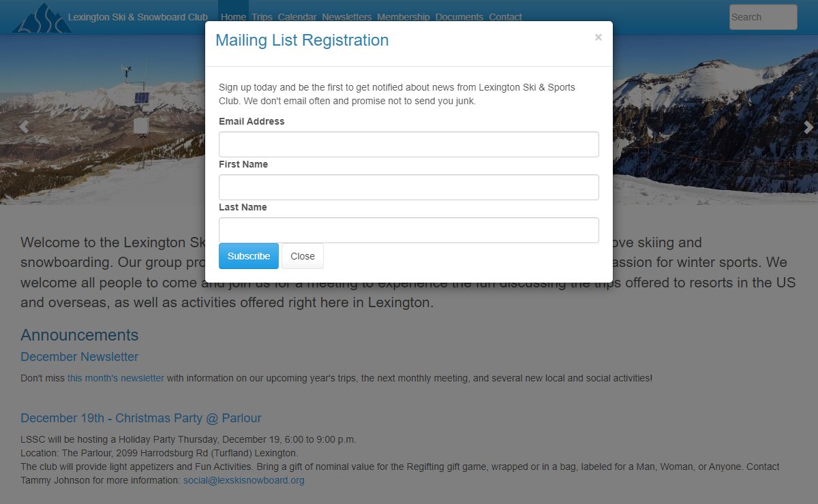Open the Contact nav link
The height and width of the screenshot is (504, 818).
[x=505, y=17]
